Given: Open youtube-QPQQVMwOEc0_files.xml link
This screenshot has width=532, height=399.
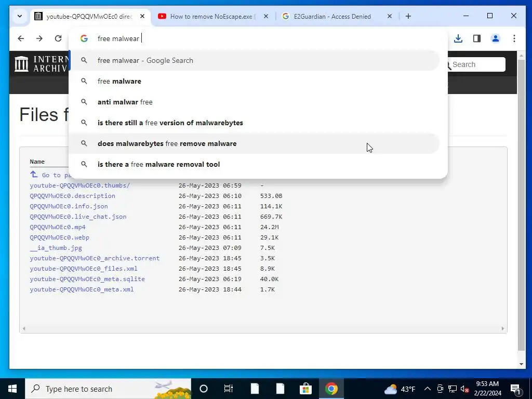Looking at the screenshot, I should [x=84, y=269].
